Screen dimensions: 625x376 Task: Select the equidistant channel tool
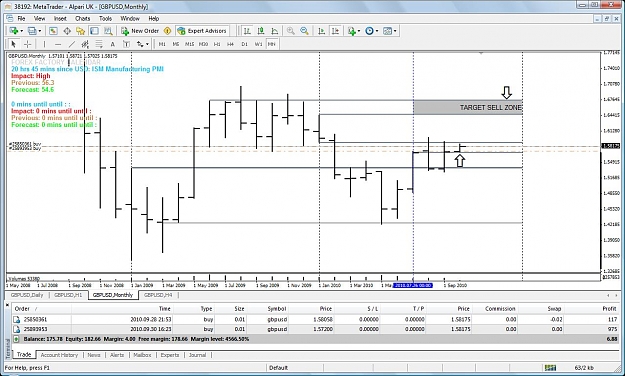point(85,44)
